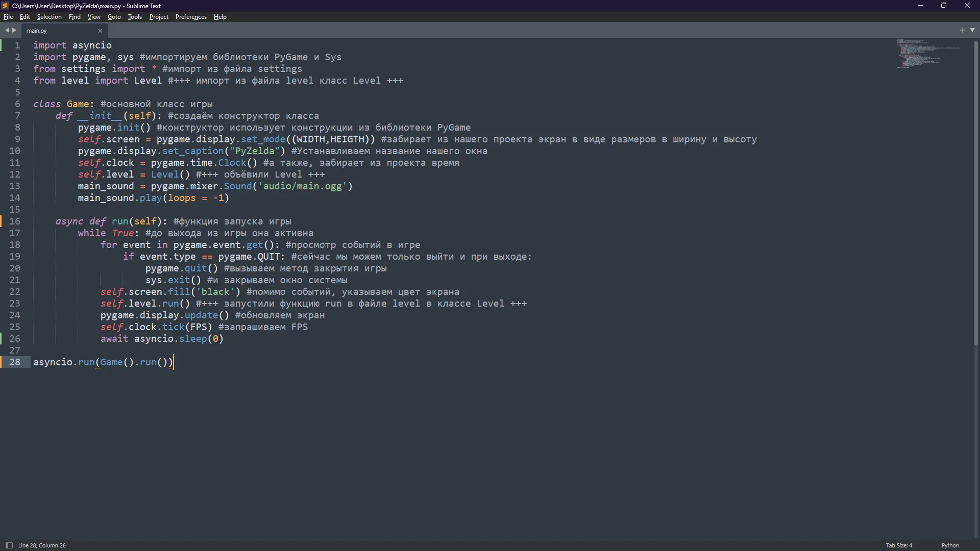Open the File menu

coord(8,17)
